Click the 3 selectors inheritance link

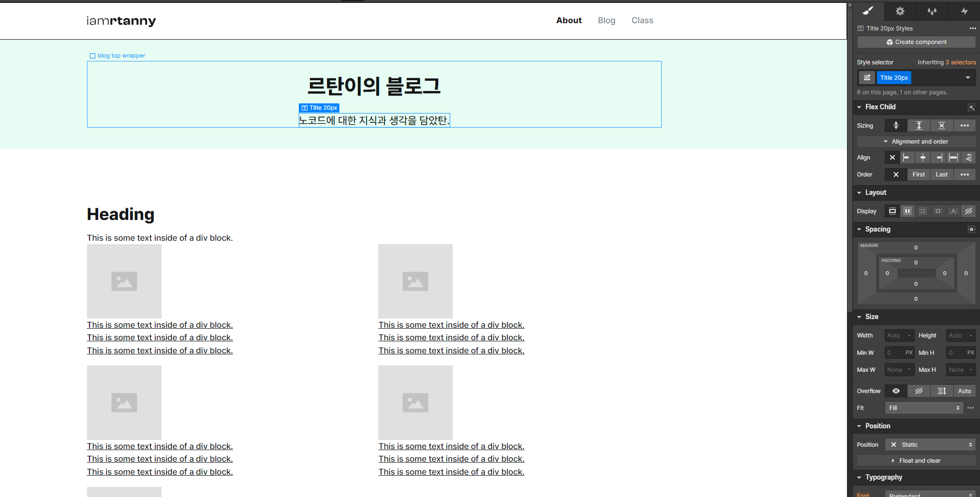pos(961,62)
